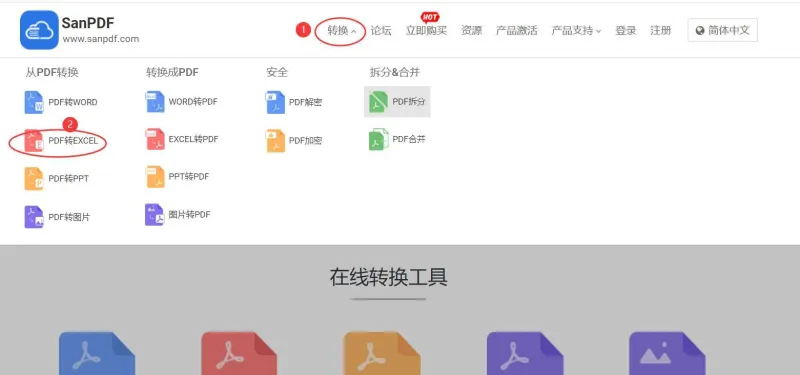The height and width of the screenshot is (375, 800).
Task: Click the PDF解密 unlock file icon
Action: pyautogui.click(x=275, y=102)
